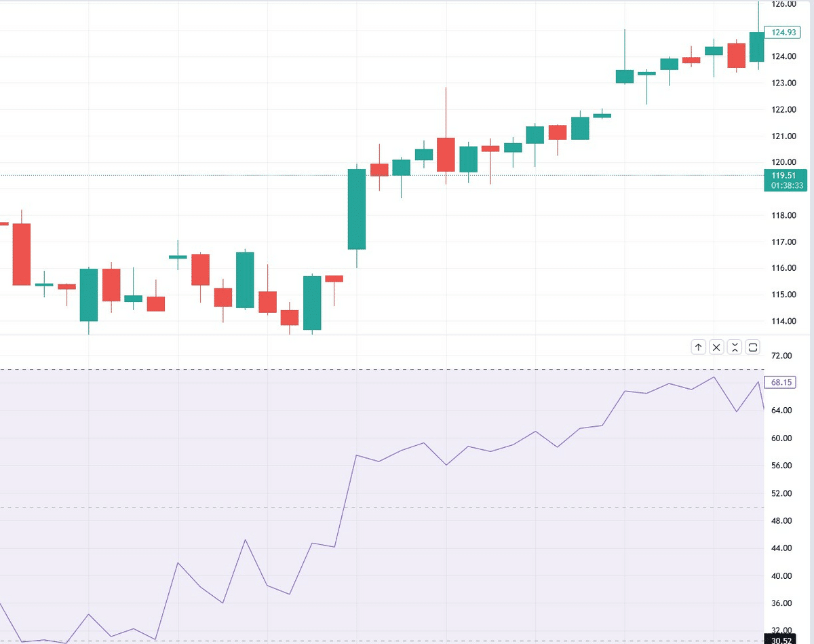This screenshot has height=644, width=814.
Task: Maximize the indicator pane with the square icon
Action: click(x=752, y=347)
